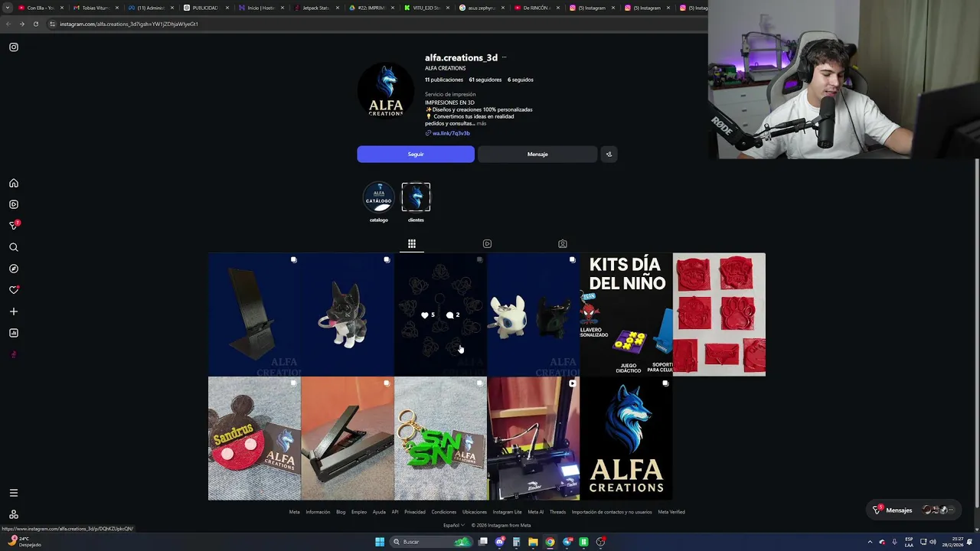The width and height of the screenshot is (980, 551).
Task: Reload the page with the browser refresh button
Action: click(35, 24)
